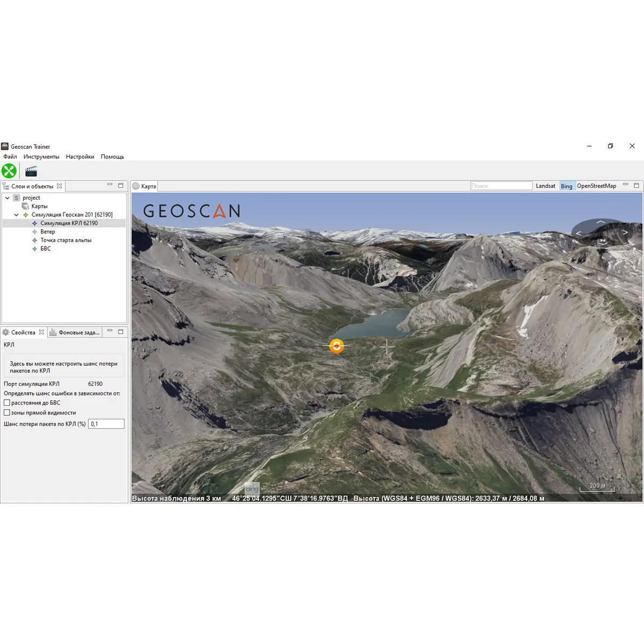Switch map source to OpenStreetMap

pyautogui.click(x=596, y=186)
